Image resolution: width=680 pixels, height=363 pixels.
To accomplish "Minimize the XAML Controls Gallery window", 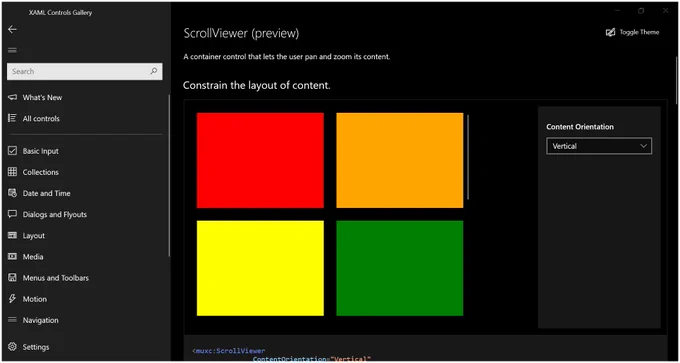I will click(x=618, y=11).
